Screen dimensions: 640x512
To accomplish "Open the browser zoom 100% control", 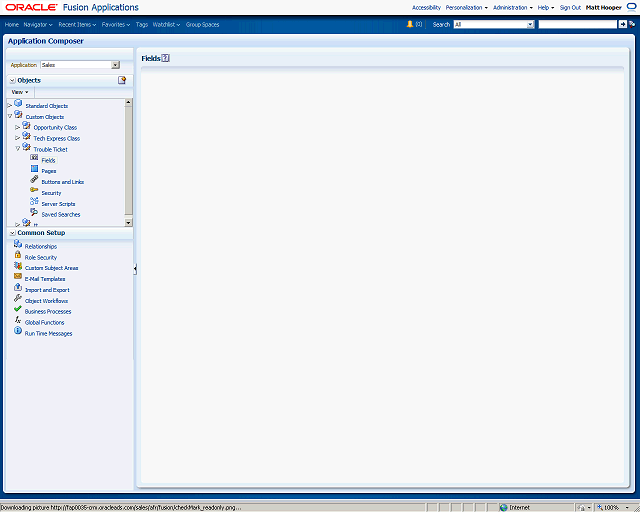I will click(613, 507).
